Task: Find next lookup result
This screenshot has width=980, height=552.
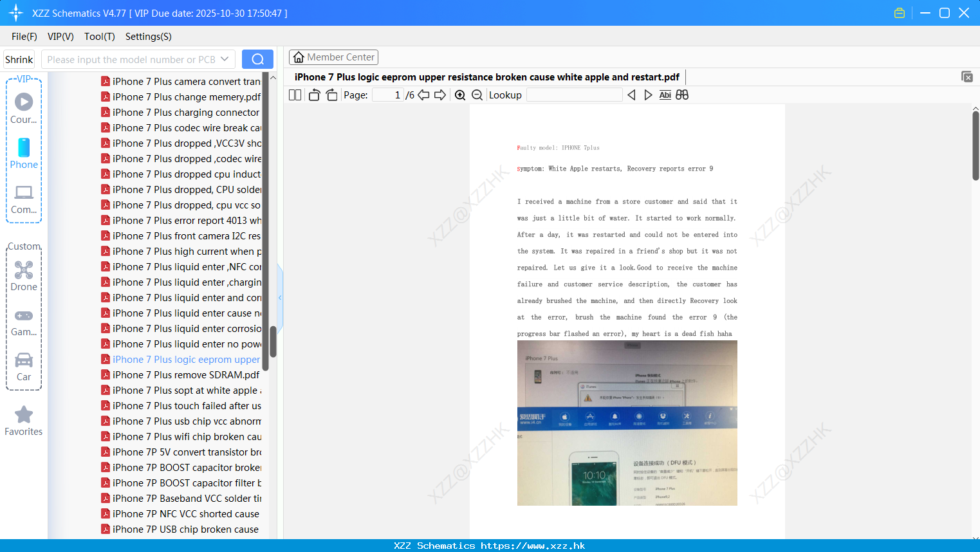Action: 648,95
